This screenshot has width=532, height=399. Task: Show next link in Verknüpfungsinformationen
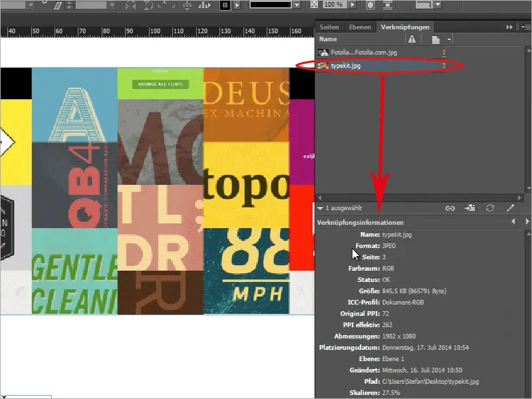coord(527,221)
